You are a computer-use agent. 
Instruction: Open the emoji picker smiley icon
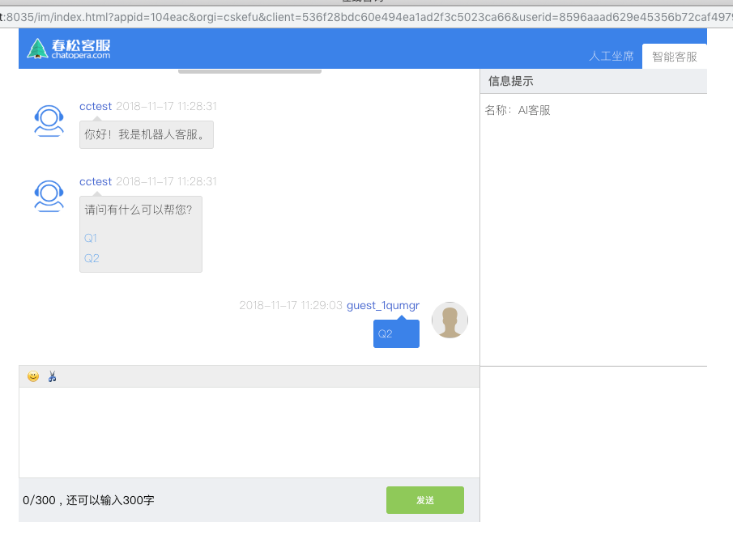coord(33,376)
